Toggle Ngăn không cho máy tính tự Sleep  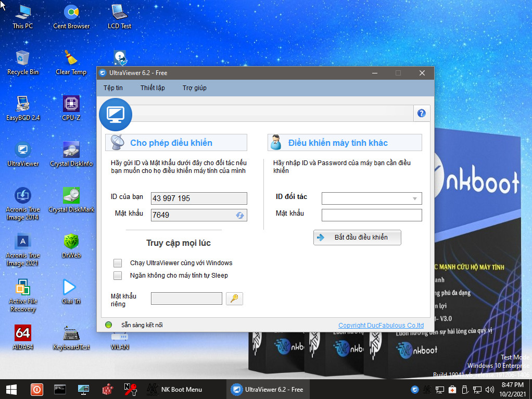pos(118,276)
